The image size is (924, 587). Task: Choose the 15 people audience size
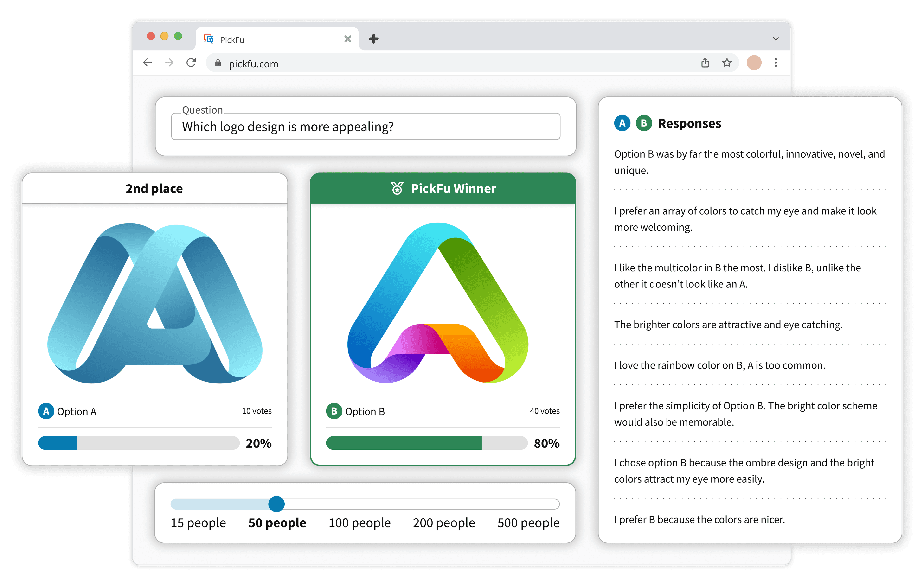click(198, 523)
